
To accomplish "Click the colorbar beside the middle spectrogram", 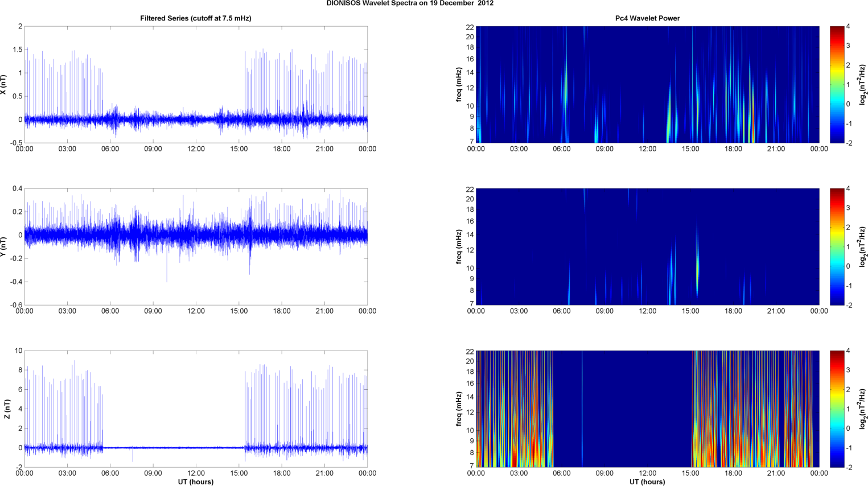I will 837,246.
